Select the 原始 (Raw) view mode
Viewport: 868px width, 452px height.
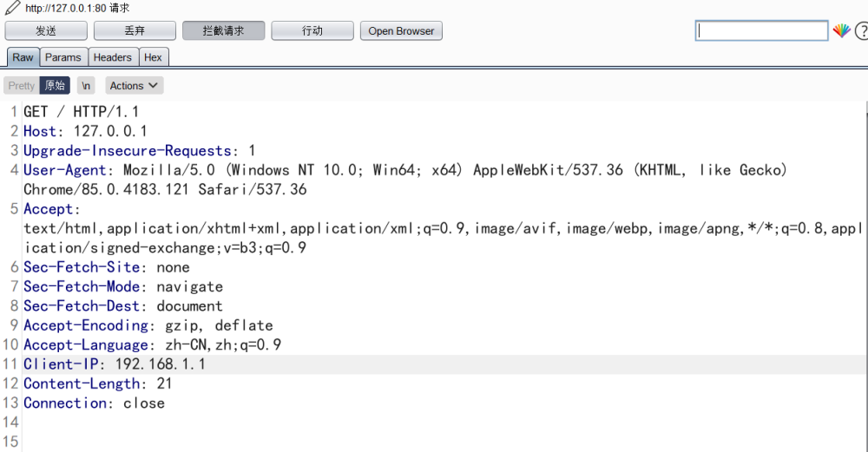tap(55, 86)
